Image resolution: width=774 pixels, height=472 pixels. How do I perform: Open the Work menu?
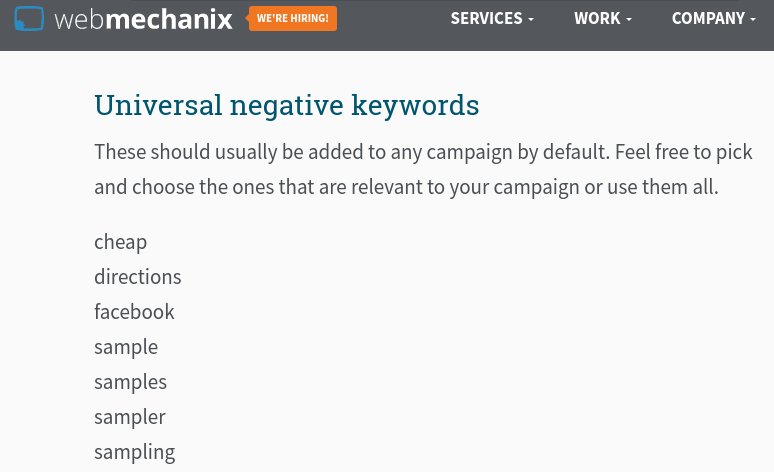597,19
